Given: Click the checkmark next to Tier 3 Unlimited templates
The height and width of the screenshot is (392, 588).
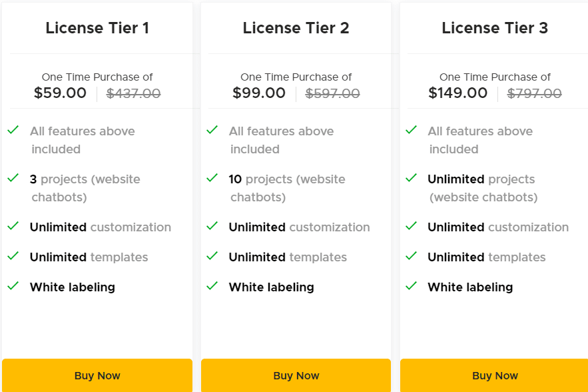Looking at the screenshot, I should tap(411, 257).
